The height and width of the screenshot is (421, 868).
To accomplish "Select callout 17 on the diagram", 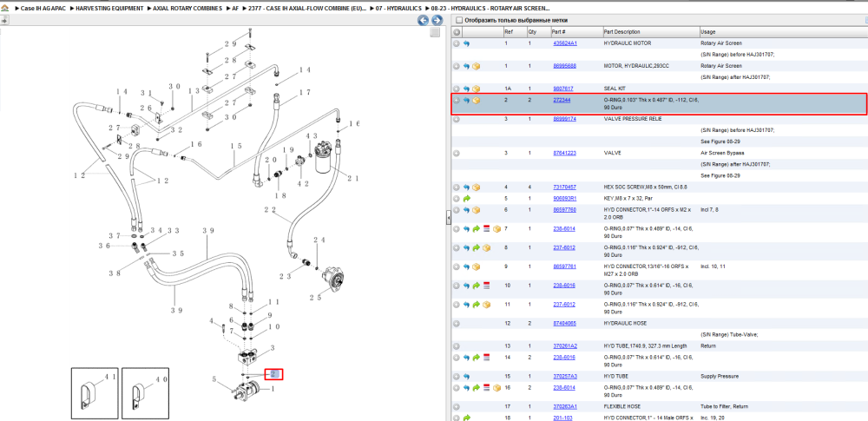I will tap(305, 92).
